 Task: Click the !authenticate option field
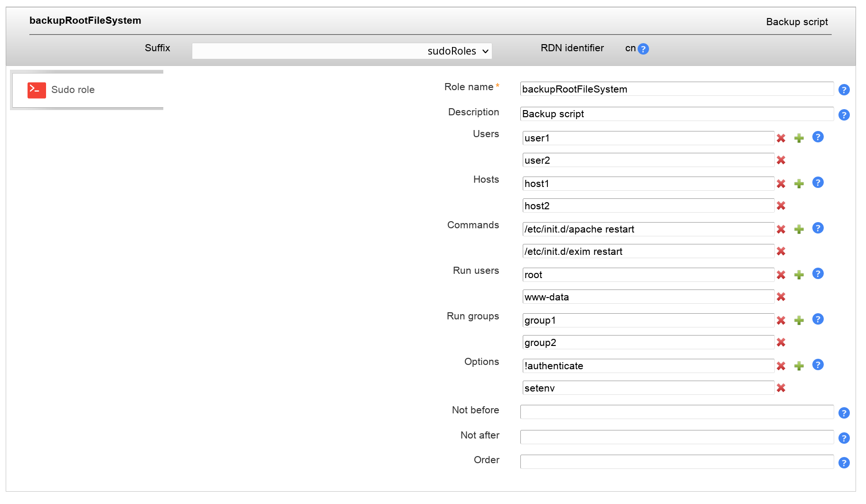click(x=648, y=366)
